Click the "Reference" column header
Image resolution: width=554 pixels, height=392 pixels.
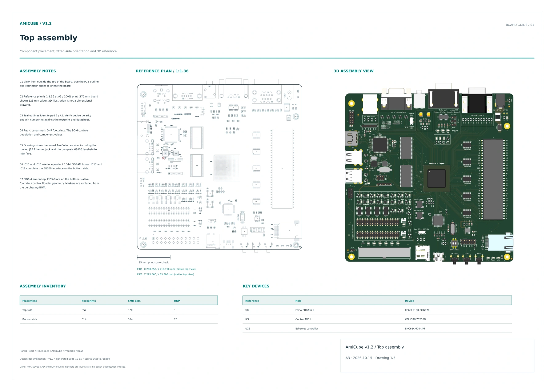click(252, 301)
